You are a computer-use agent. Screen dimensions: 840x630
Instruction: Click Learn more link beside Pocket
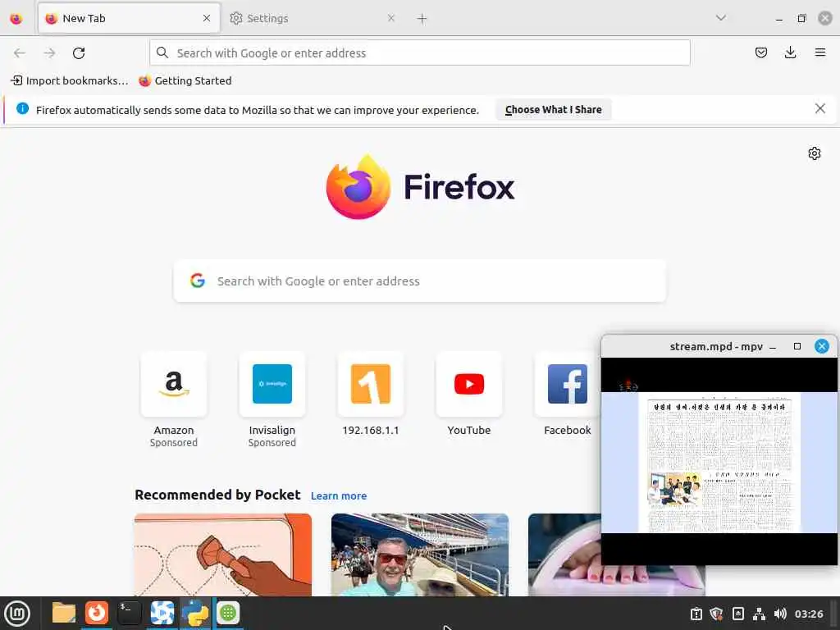(x=339, y=496)
